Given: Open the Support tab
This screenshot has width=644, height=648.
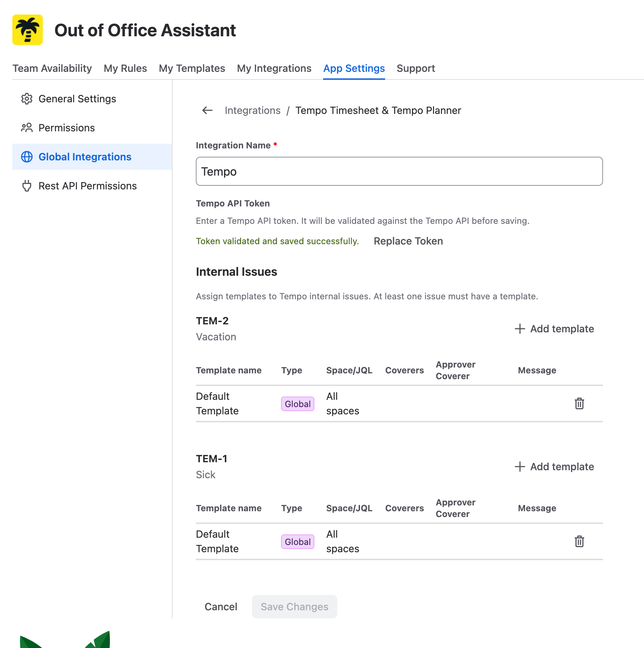Looking at the screenshot, I should pyautogui.click(x=416, y=68).
